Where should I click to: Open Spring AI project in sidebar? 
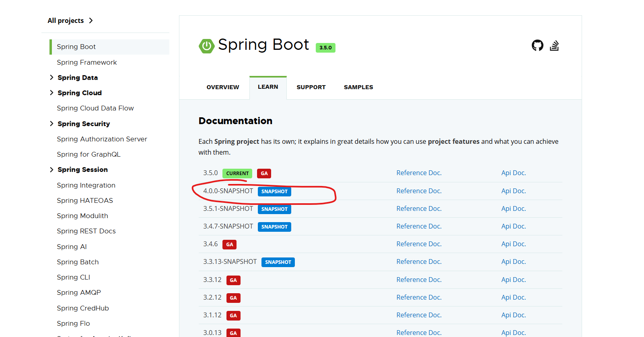[x=72, y=247]
